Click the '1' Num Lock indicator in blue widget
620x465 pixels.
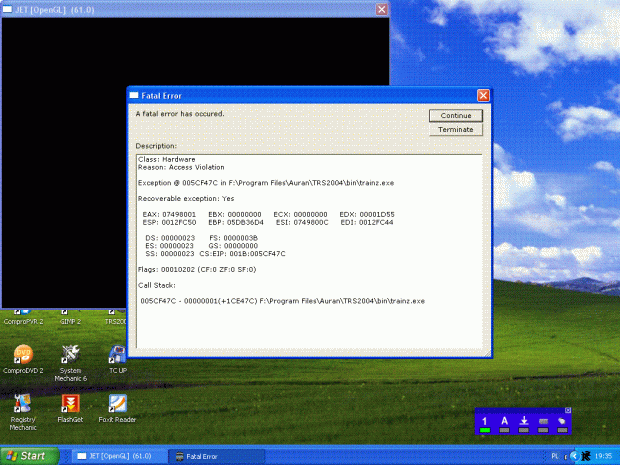pyautogui.click(x=485, y=424)
